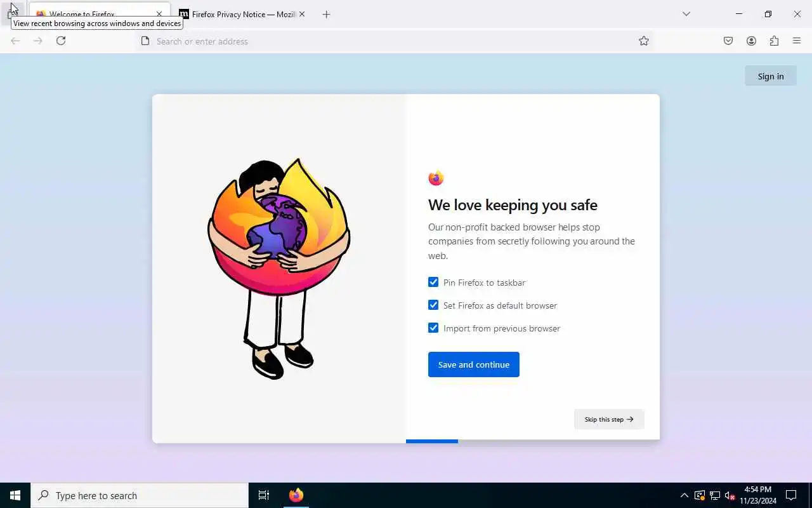
Task: Click the Sign in button
Action: click(x=771, y=76)
